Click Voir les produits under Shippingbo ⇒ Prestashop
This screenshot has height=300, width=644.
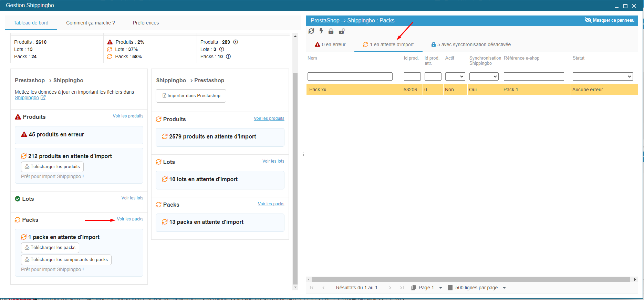[269, 118]
